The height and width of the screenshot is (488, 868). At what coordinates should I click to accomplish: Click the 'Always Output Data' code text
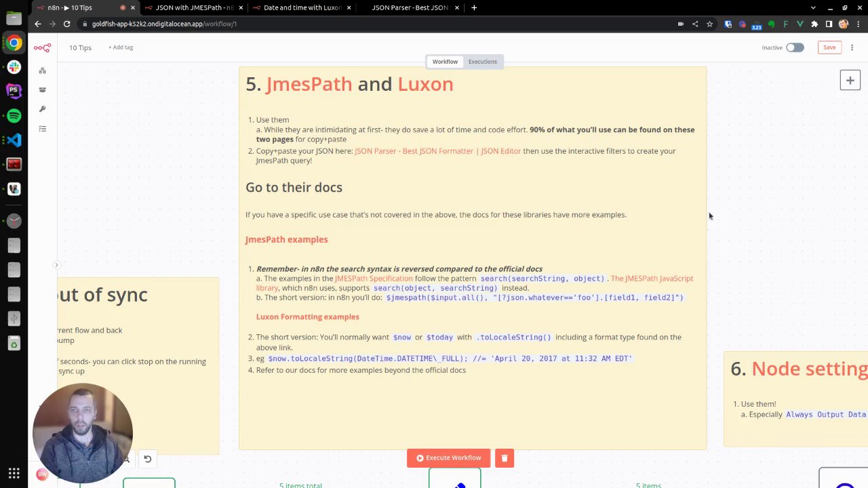(x=826, y=415)
